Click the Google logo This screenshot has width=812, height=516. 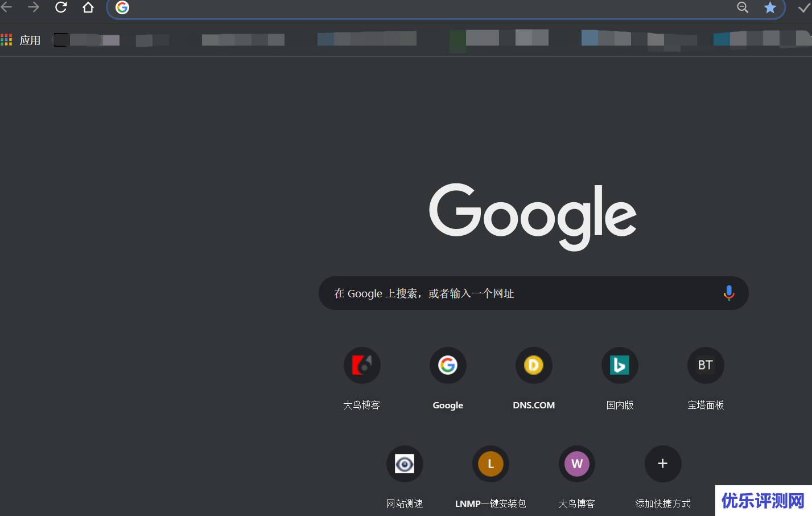tap(533, 217)
